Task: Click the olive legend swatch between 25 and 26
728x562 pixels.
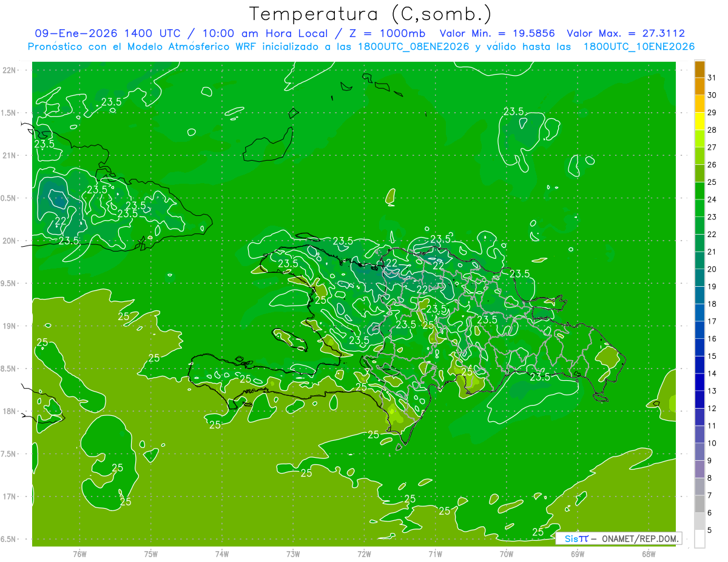Action: click(x=699, y=173)
